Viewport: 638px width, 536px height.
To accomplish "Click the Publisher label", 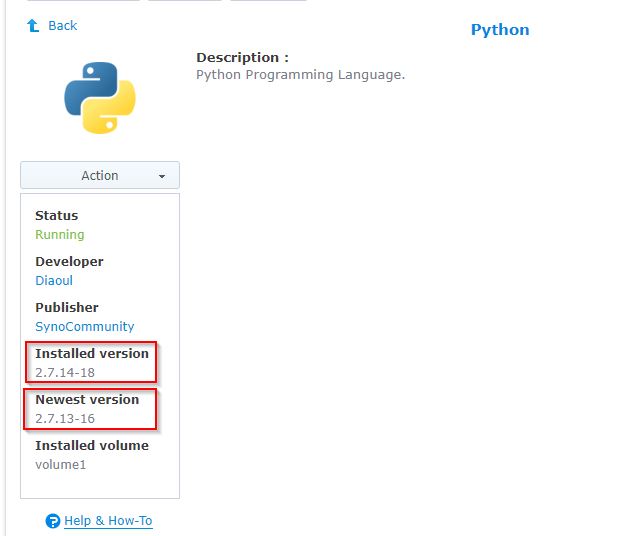I will click(x=67, y=307).
